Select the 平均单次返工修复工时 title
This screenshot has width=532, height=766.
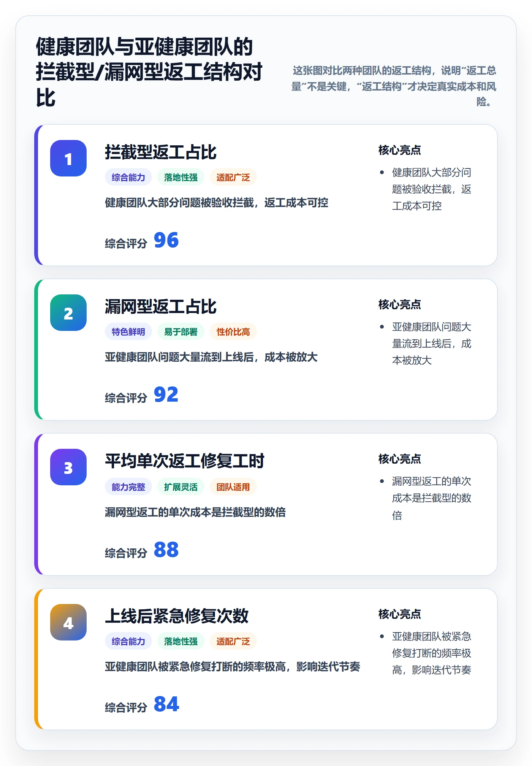(x=185, y=461)
